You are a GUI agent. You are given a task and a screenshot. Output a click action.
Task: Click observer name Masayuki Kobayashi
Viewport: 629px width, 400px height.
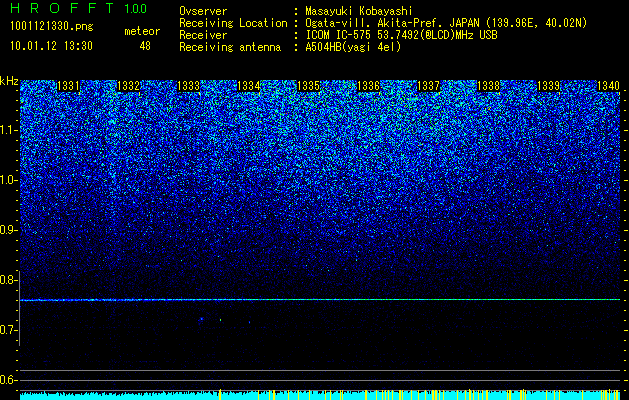pyautogui.click(x=359, y=11)
